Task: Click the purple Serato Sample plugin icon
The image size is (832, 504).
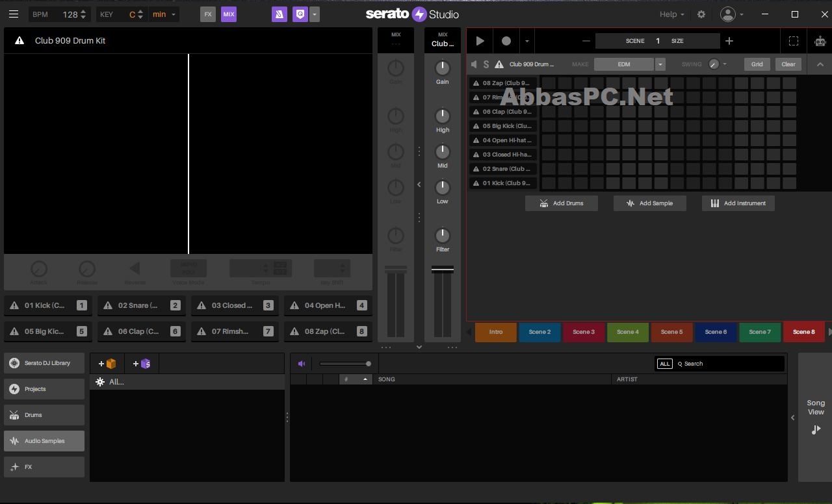Action: [x=279, y=14]
